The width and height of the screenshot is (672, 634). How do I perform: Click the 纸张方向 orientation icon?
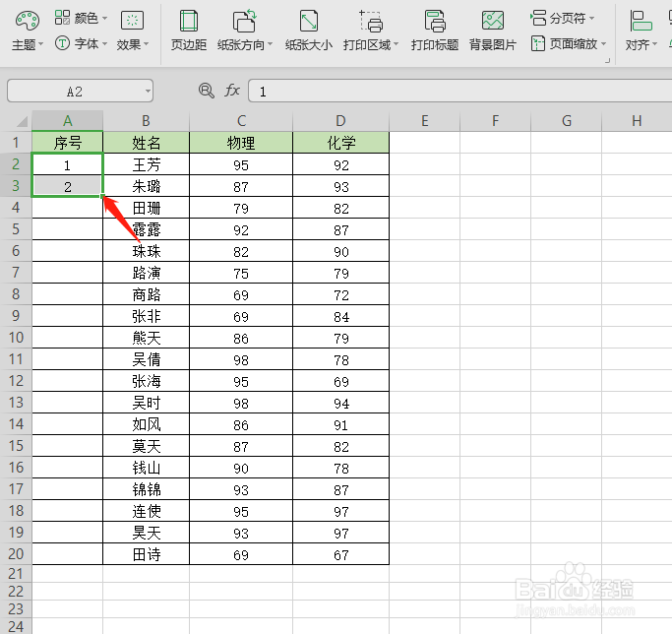click(245, 21)
